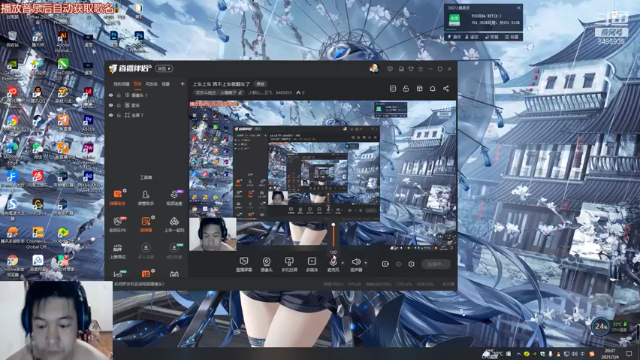Toggle visibility of the second source layer

pos(111,105)
